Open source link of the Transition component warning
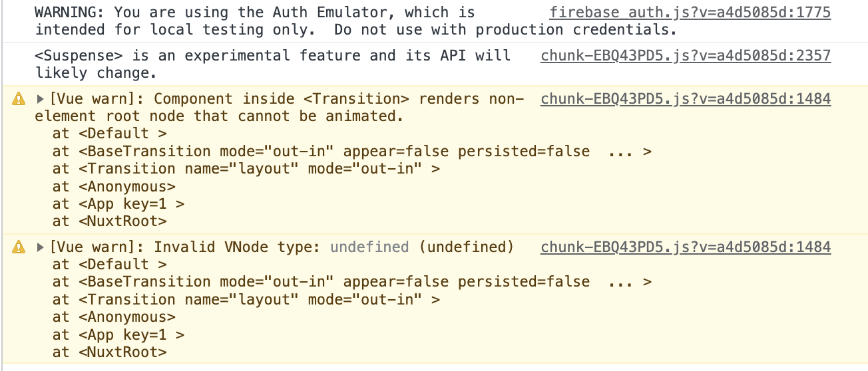Viewport: 868px width, 371px height. pos(686,100)
